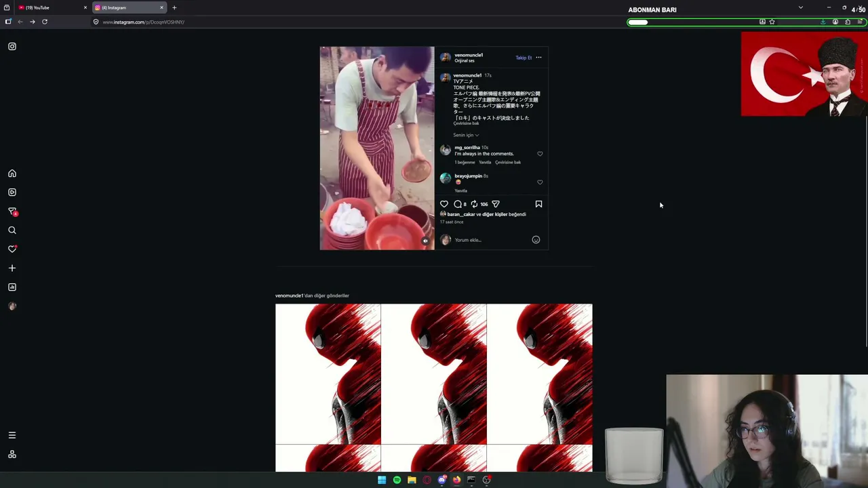
Task: Open File Explorer from the taskbar
Action: [x=412, y=480]
